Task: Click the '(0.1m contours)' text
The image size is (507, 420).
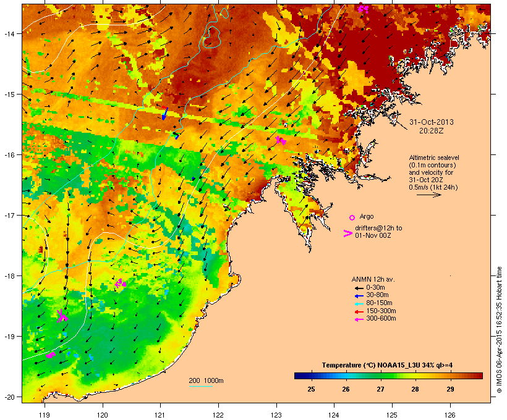Action: [432, 165]
